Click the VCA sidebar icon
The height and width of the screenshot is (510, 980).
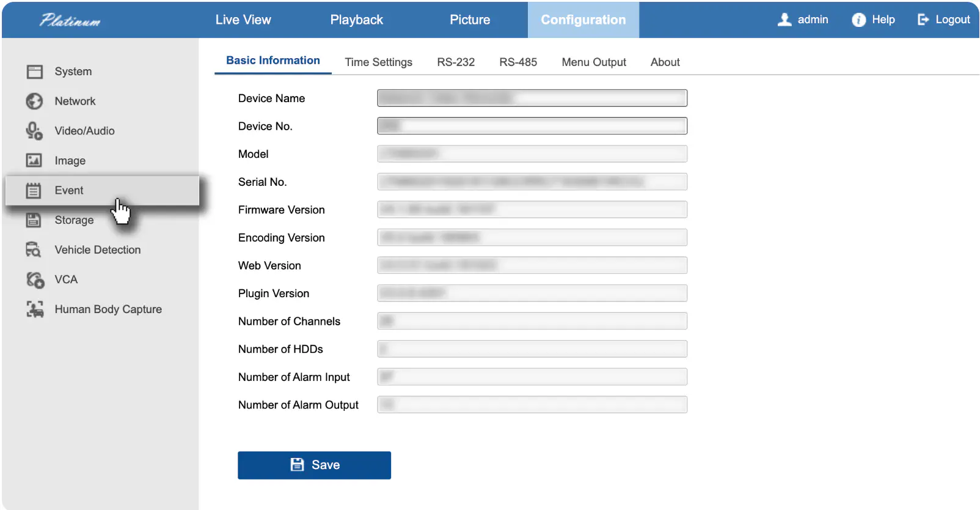click(x=35, y=279)
